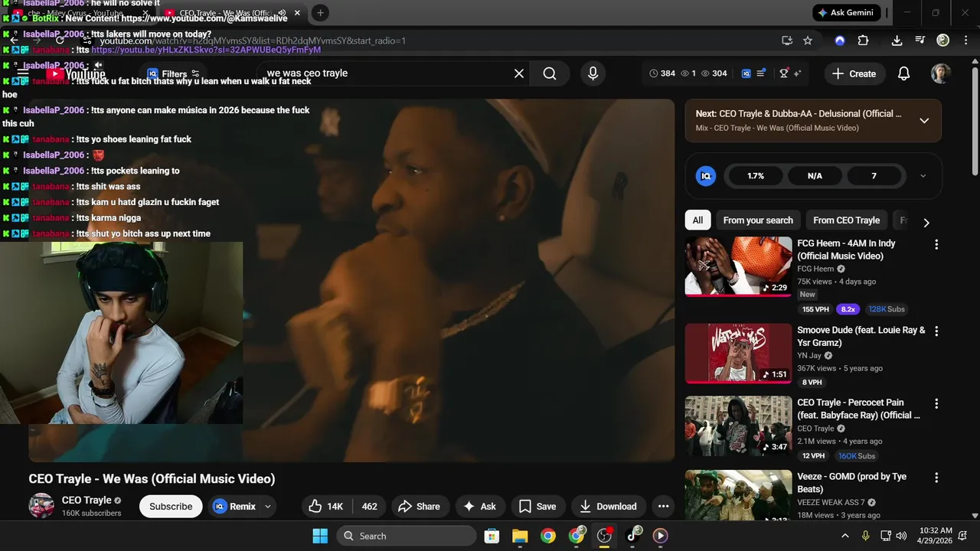This screenshot has height=551, width=980.
Task: Open the vidIQ Filters control
Action: point(172,73)
